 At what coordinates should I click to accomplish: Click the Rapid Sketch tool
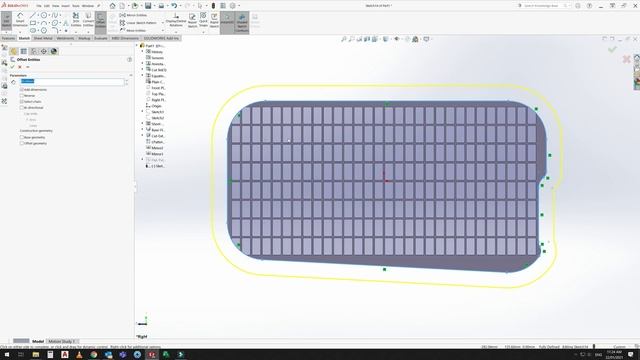(x=214, y=20)
